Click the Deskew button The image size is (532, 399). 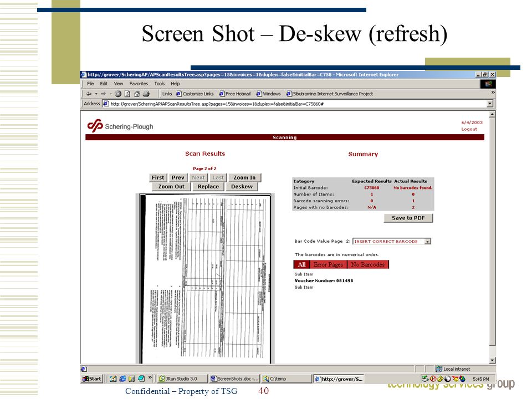pos(242,187)
